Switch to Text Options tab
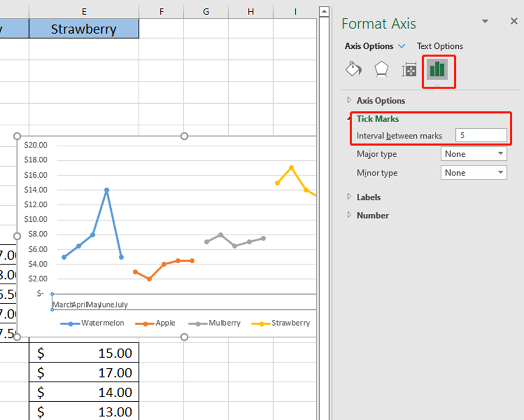Viewport: 524px width, 420px height. point(440,46)
